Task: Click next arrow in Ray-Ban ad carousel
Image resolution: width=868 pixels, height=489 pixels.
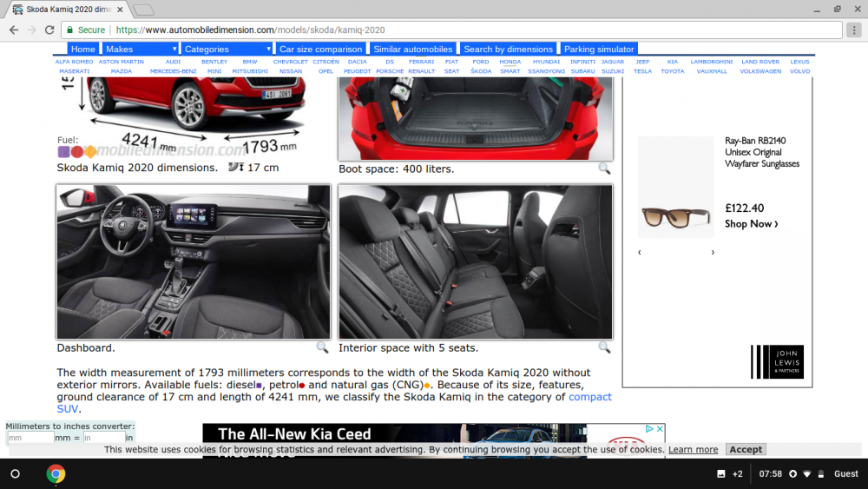Action: coord(713,253)
